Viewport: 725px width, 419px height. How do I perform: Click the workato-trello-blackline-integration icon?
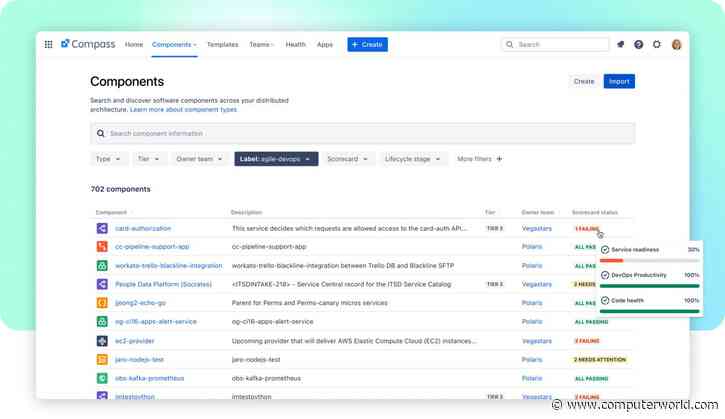(x=102, y=265)
